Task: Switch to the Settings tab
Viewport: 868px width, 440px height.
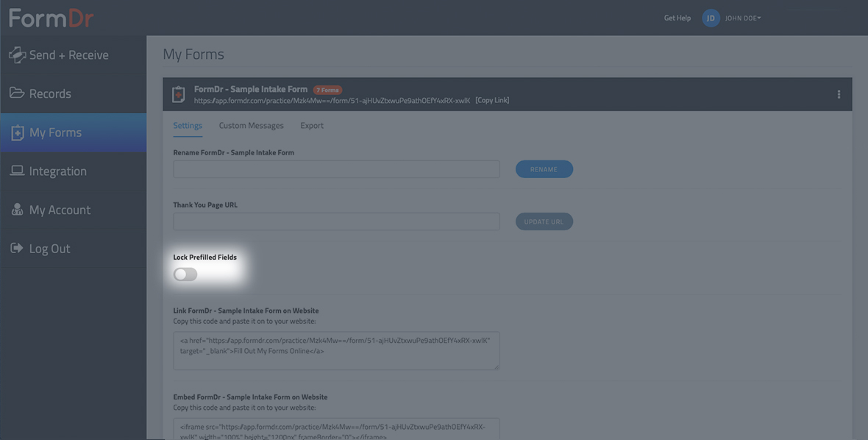Action: tap(188, 126)
